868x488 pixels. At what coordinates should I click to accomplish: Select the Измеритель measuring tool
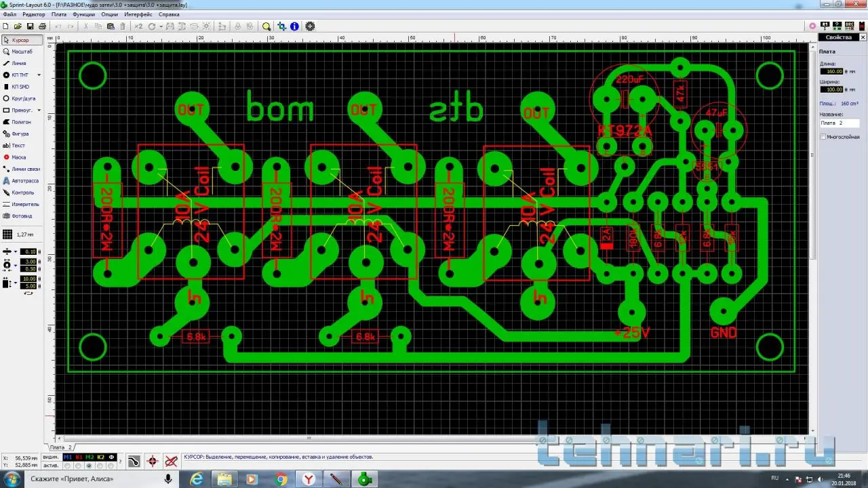pos(25,204)
